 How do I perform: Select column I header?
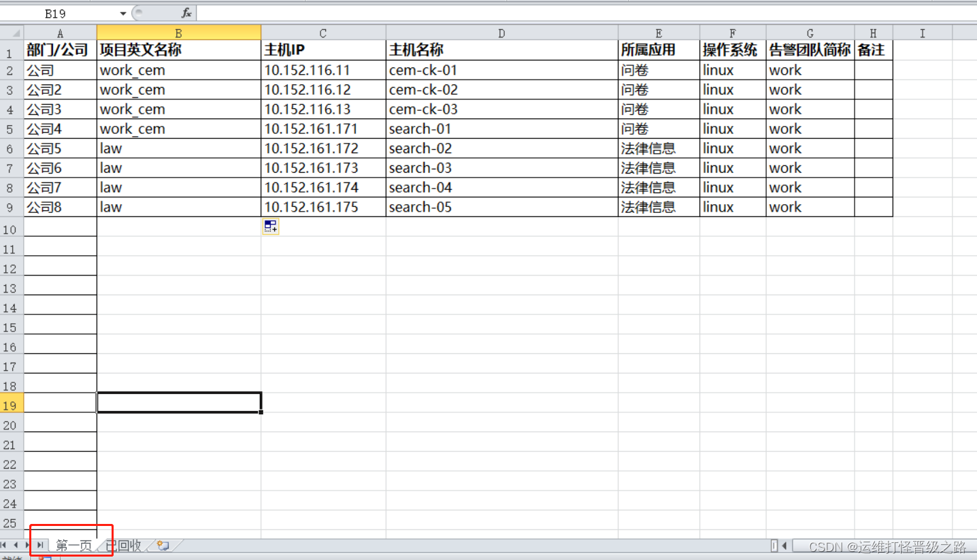(x=923, y=33)
